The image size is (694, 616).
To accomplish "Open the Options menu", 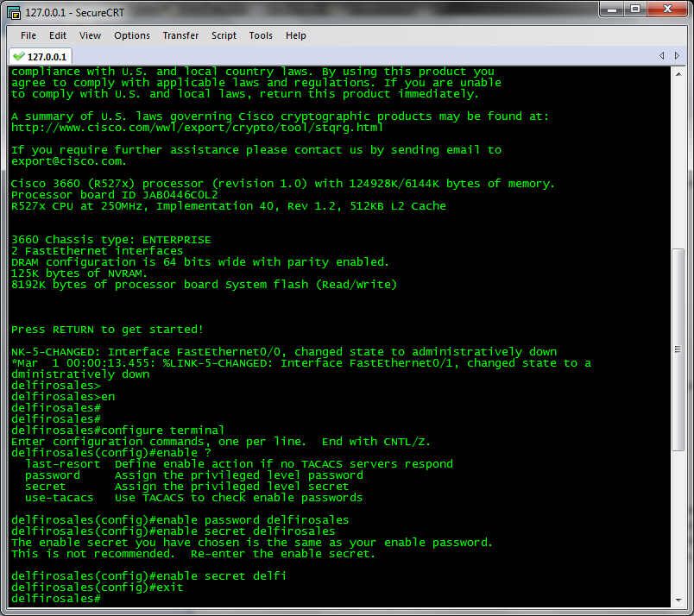I will [x=131, y=35].
